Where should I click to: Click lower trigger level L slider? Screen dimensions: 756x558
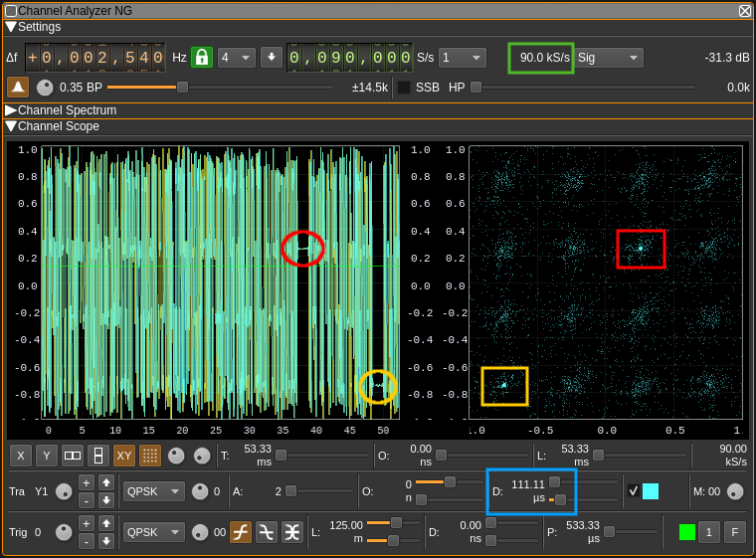(393, 541)
